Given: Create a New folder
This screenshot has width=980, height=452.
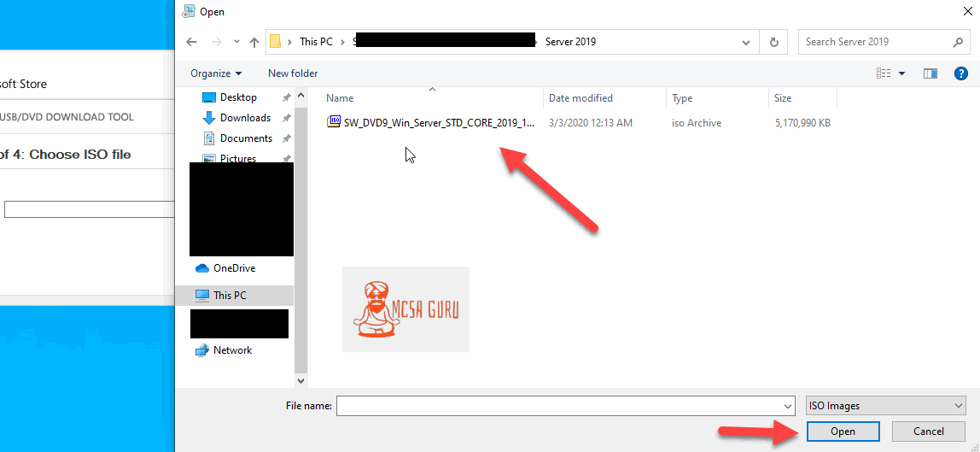Looking at the screenshot, I should 293,73.
